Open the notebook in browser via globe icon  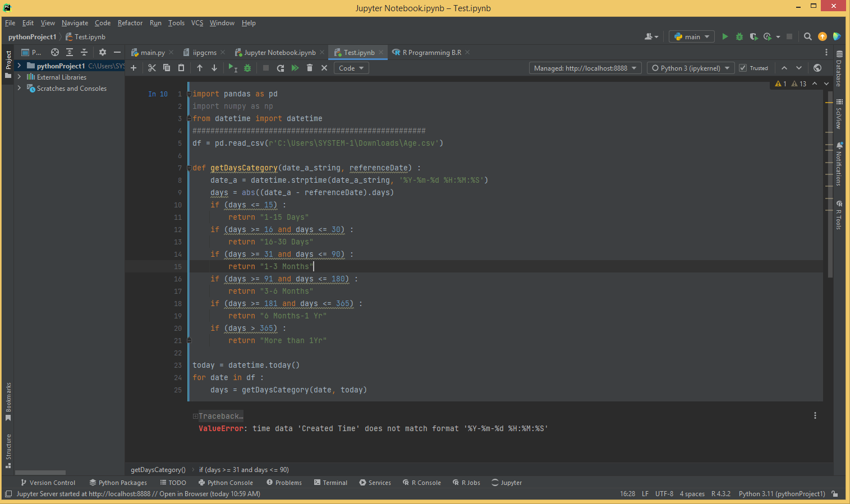tap(817, 67)
